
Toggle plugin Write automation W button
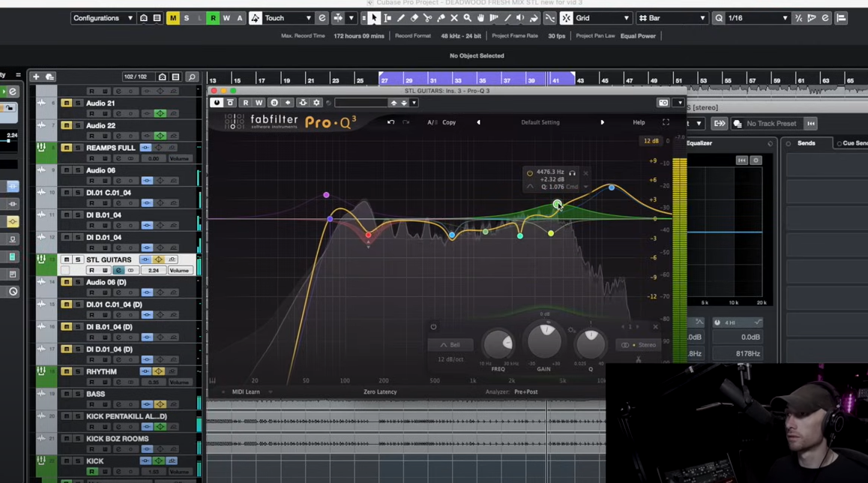(x=259, y=103)
